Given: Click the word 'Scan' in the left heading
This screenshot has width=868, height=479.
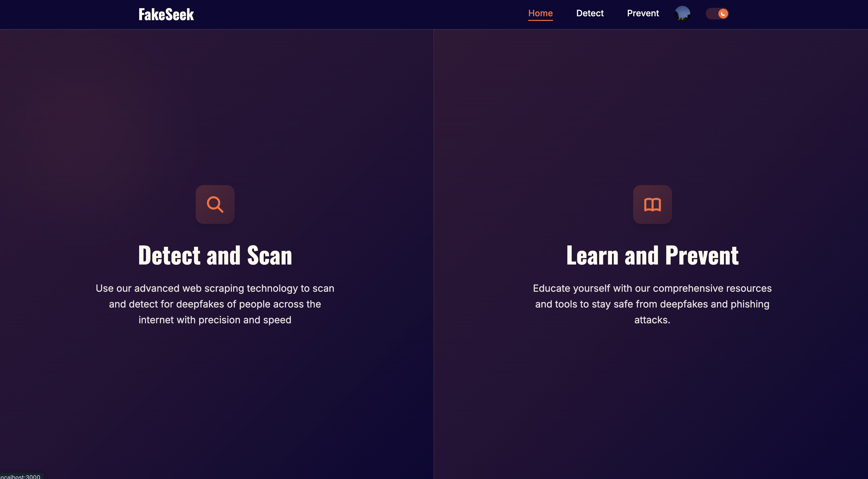Looking at the screenshot, I should pyautogui.click(x=270, y=255).
